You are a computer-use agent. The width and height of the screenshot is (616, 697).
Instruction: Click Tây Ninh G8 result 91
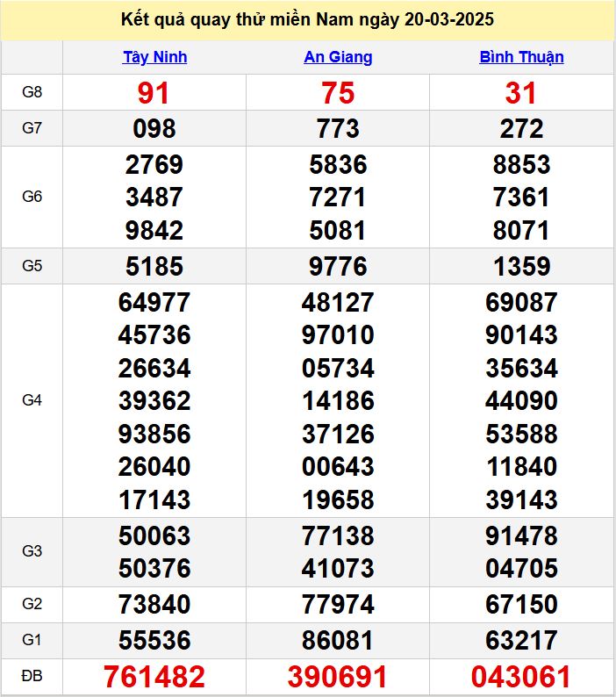pyautogui.click(x=154, y=93)
